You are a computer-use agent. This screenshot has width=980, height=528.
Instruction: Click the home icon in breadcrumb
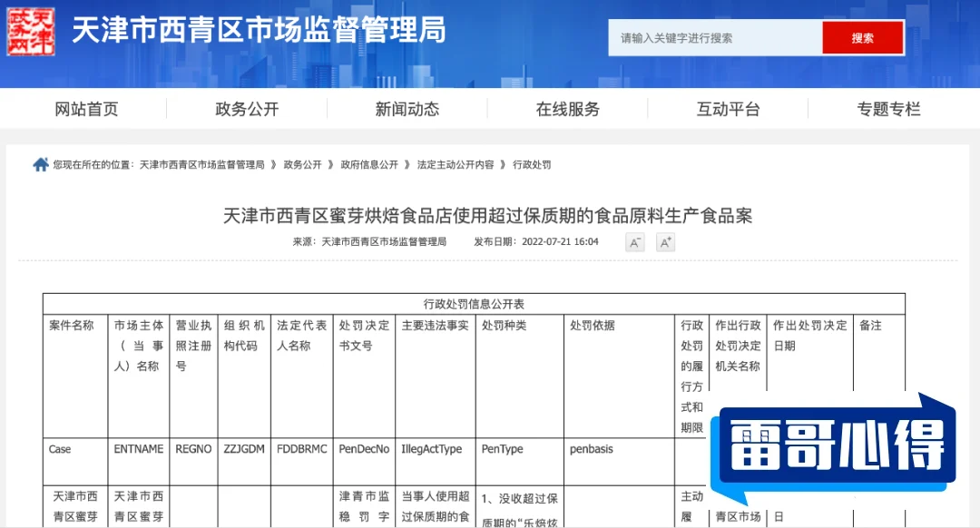[41, 164]
